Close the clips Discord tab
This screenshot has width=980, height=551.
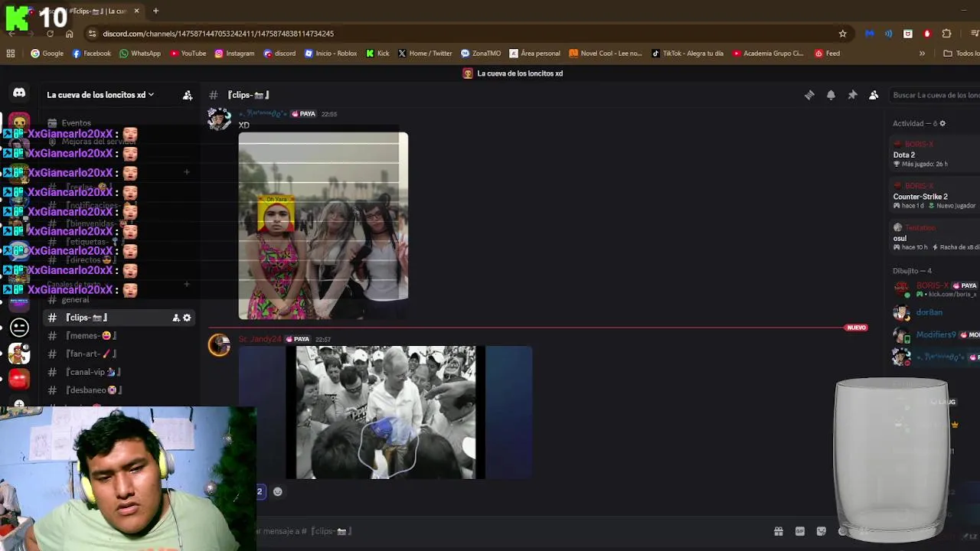(136, 11)
